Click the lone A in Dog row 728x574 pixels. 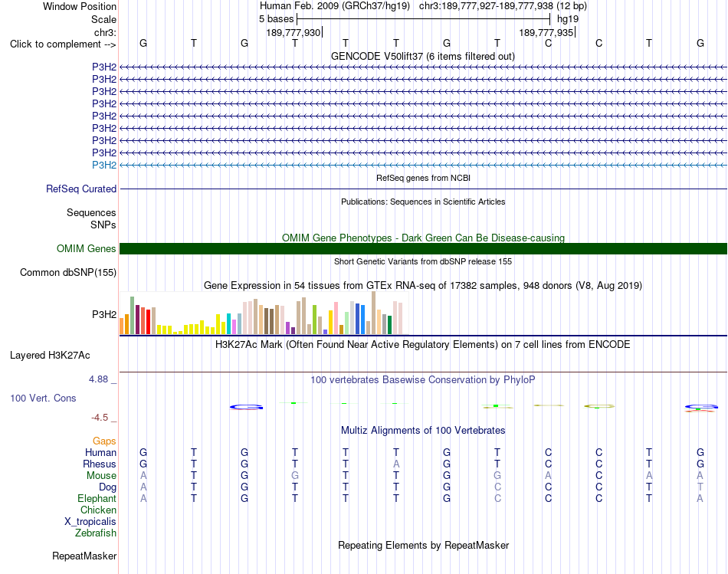click(x=143, y=487)
